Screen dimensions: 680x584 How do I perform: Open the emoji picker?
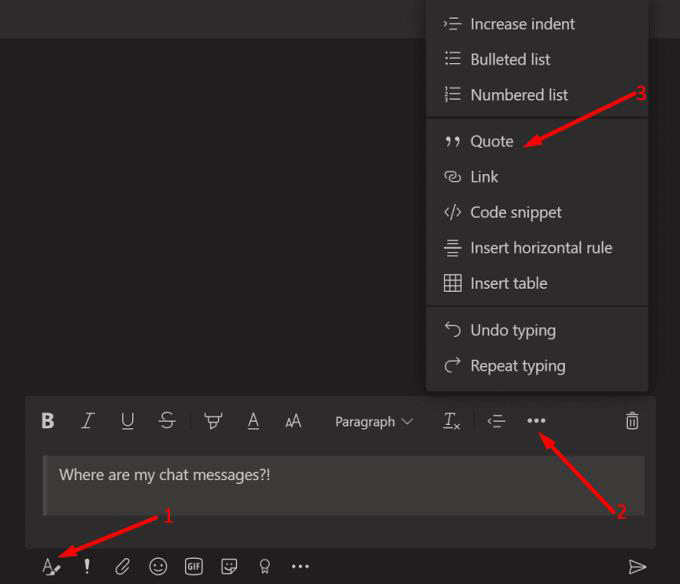pos(158,567)
